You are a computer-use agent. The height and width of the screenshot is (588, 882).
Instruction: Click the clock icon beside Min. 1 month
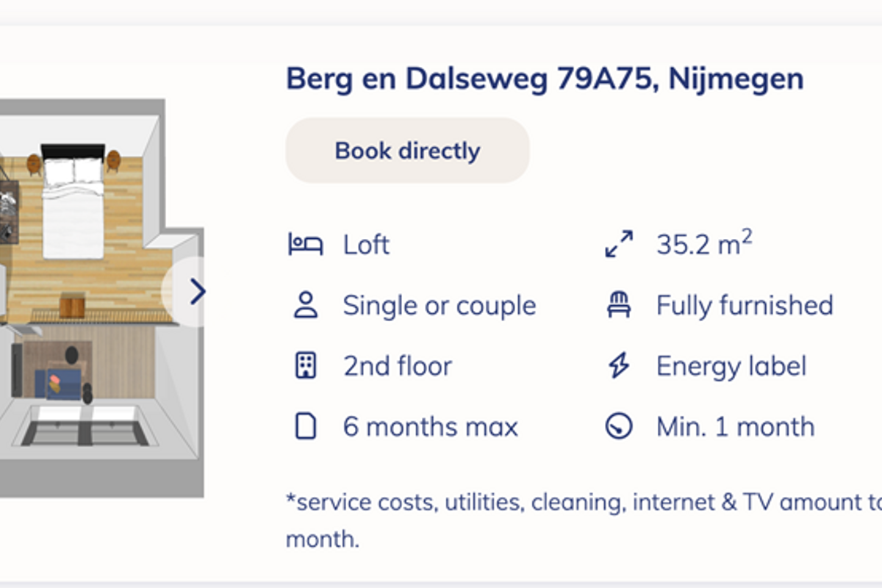coord(619,426)
